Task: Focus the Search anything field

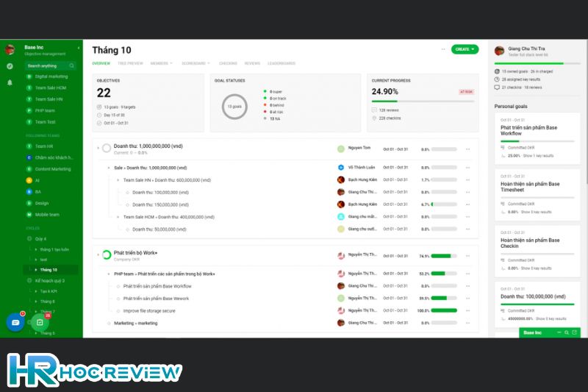Action: 50,65
